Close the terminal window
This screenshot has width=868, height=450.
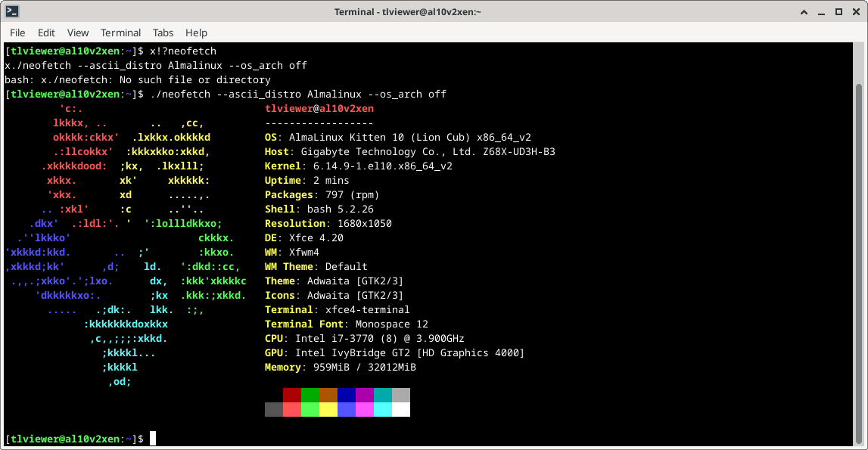856,12
